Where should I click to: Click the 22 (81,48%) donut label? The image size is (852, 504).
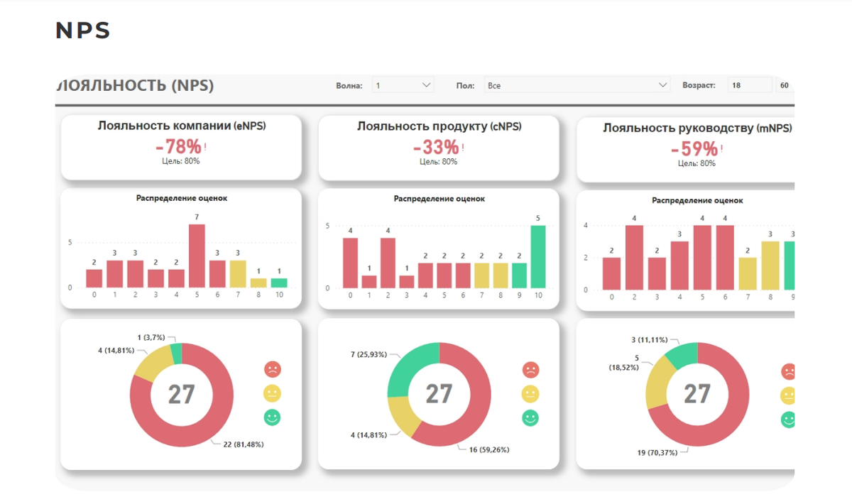pos(244,444)
